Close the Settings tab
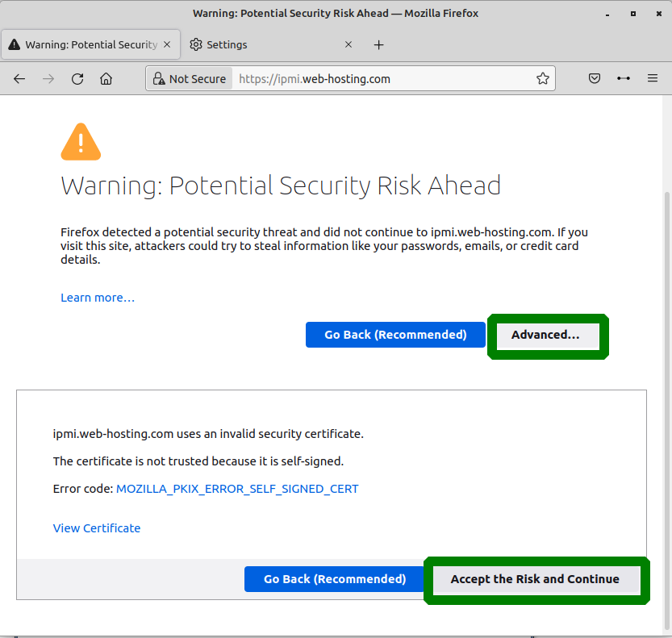Image resolution: width=672 pixels, height=638 pixels. click(349, 44)
